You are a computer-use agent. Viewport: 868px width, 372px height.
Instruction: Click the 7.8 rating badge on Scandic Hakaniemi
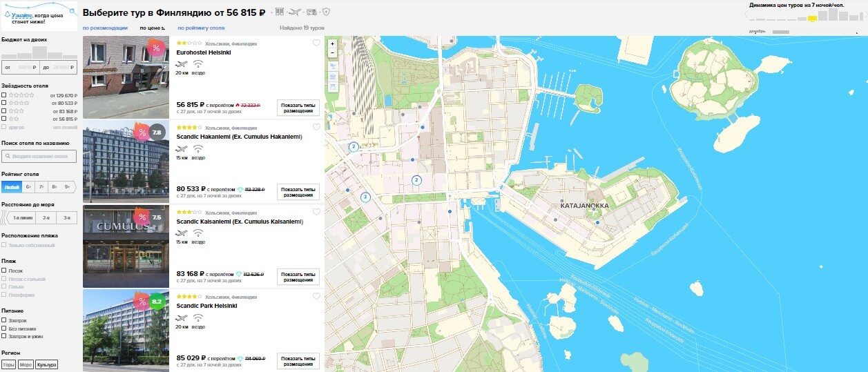(157, 133)
